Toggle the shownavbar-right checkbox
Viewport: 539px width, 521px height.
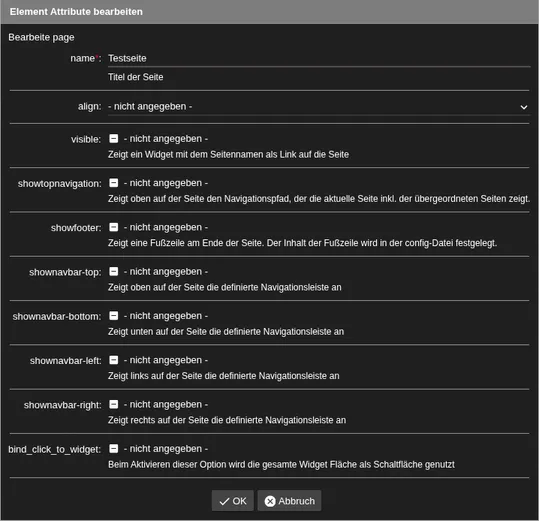point(113,404)
